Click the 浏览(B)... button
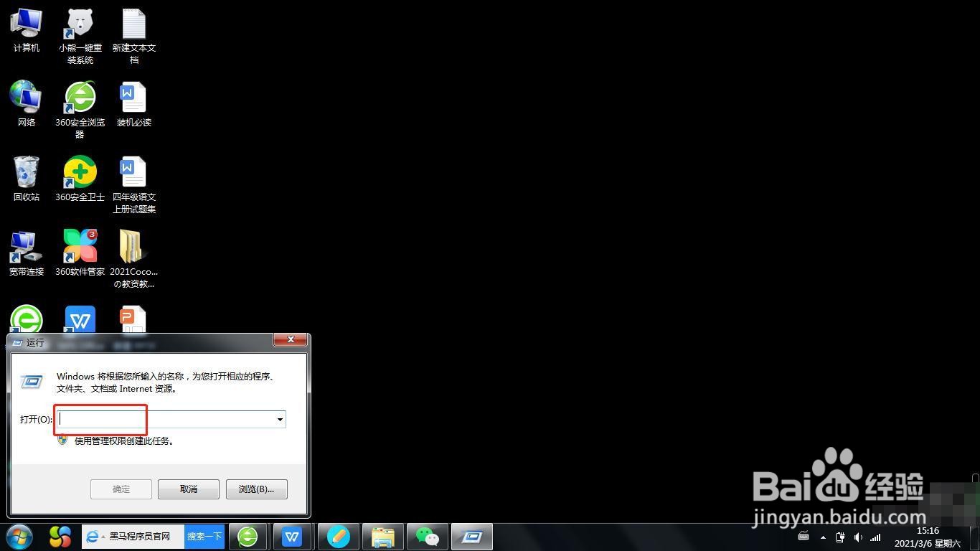The height and width of the screenshot is (551, 980). click(x=256, y=489)
